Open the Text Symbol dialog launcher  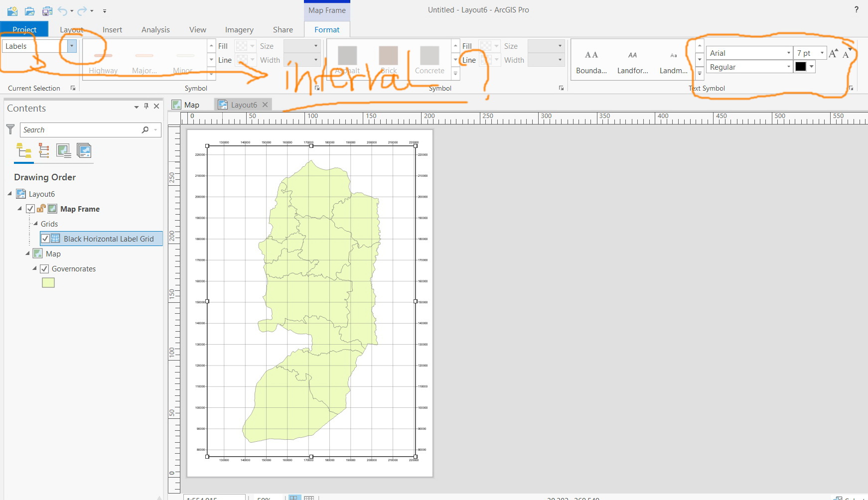coord(851,88)
